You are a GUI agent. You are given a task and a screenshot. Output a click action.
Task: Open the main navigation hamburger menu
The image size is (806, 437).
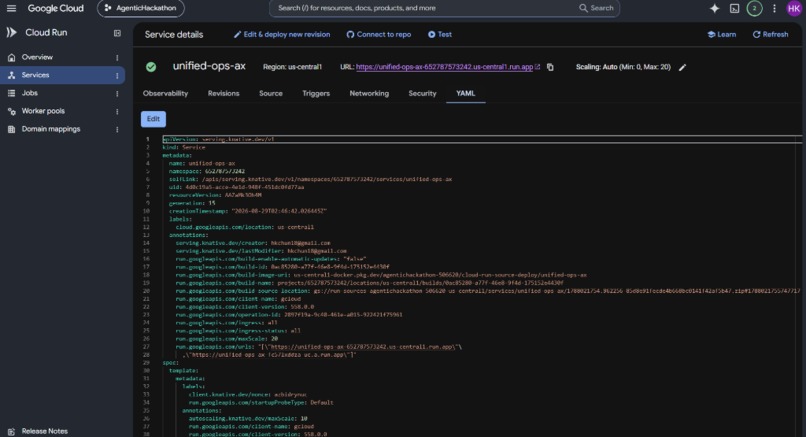click(11, 8)
